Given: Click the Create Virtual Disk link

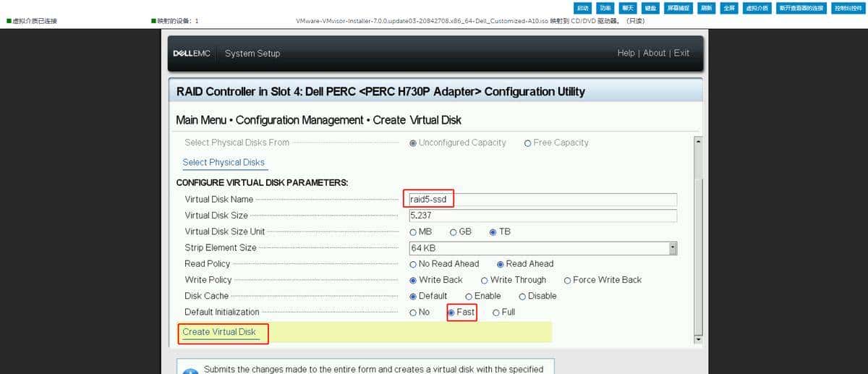Looking at the screenshot, I should pyautogui.click(x=219, y=332).
